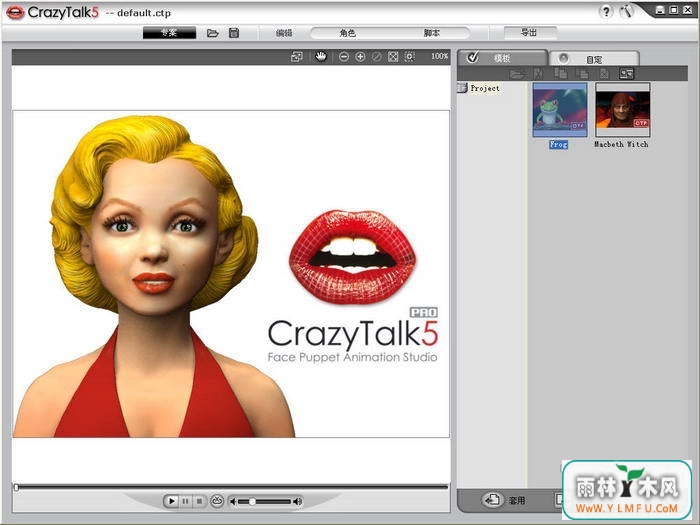Switch to the 脚本 tab
Viewport: 700px width, 525px height.
pyautogui.click(x=431, y=33)
